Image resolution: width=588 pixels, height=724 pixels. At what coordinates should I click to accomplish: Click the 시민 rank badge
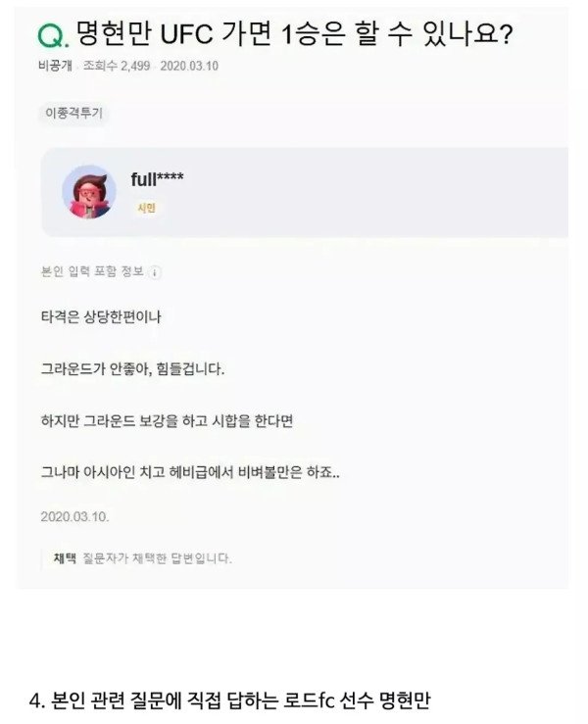click(146, 209)
